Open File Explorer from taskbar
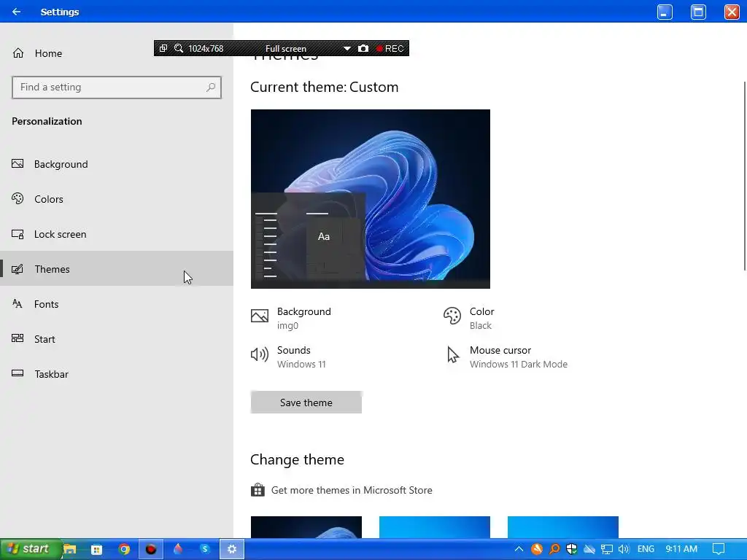The image size is (747, 560). [70, 549]
